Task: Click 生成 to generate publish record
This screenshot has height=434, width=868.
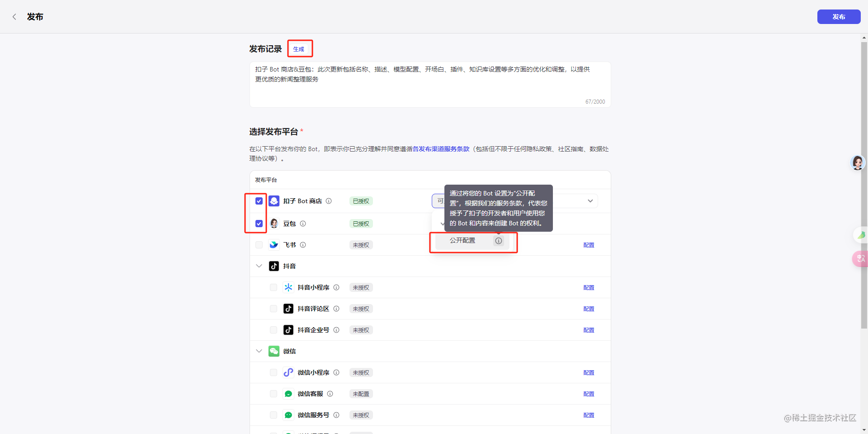Action: (299, 49)
